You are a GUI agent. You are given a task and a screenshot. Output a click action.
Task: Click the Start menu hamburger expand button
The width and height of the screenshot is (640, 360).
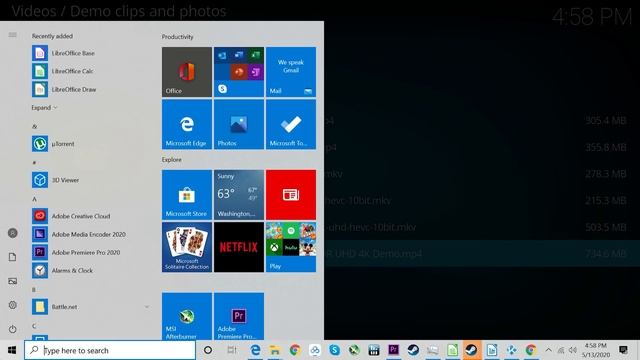tap(13, 35)
